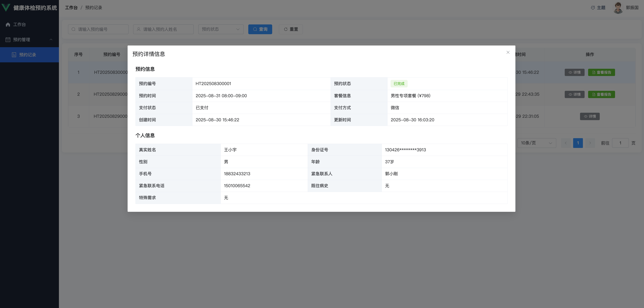Click 详情 button in the third row

tap(590, 117)
